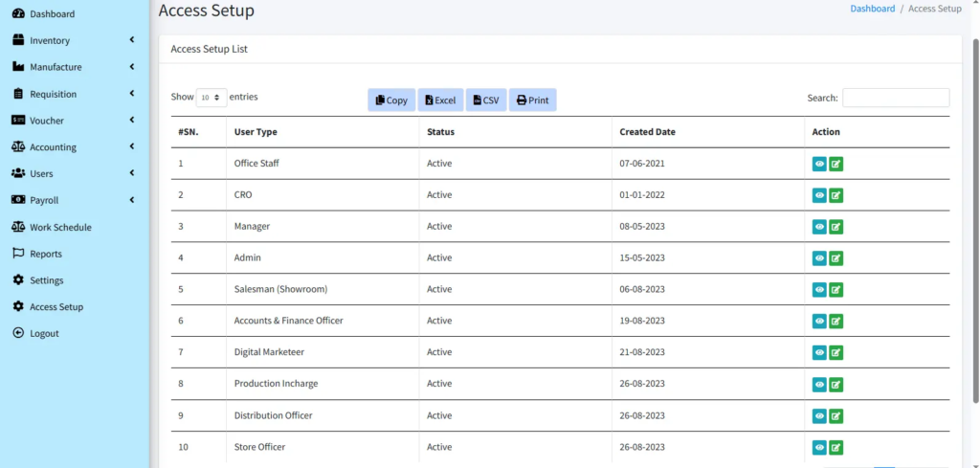The height and width of the screenshot is (468, 980).
Task: View Manager access with eye icon
Action: click(x=819, y=226)
